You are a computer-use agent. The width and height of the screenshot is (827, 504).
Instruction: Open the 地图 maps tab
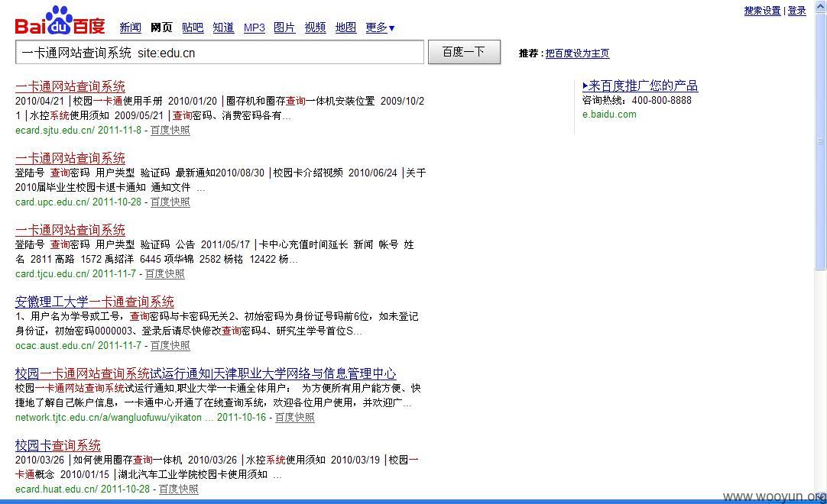[345, 27]
